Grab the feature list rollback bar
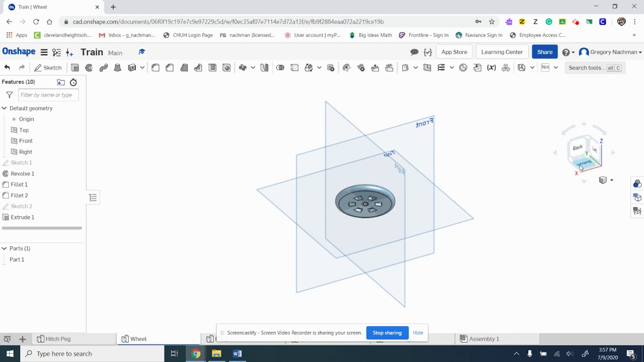Screen dimensions: 644x362 coord(42,228)
